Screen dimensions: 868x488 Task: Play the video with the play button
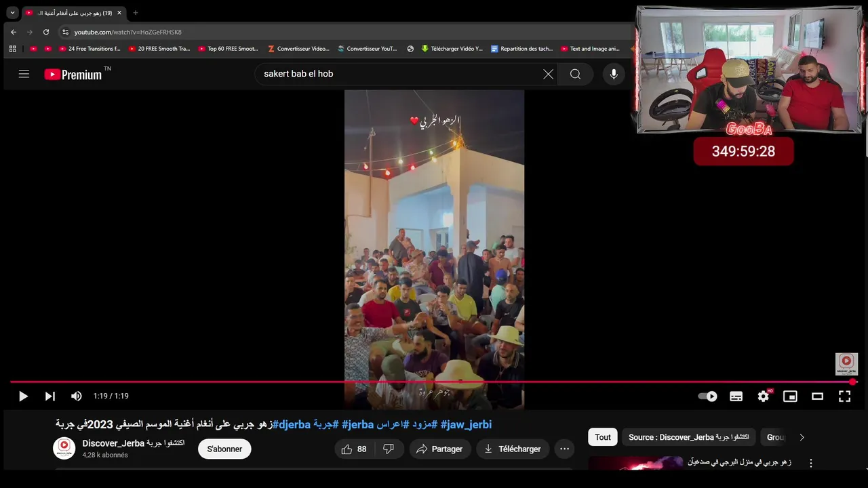(x=23, y=396)
